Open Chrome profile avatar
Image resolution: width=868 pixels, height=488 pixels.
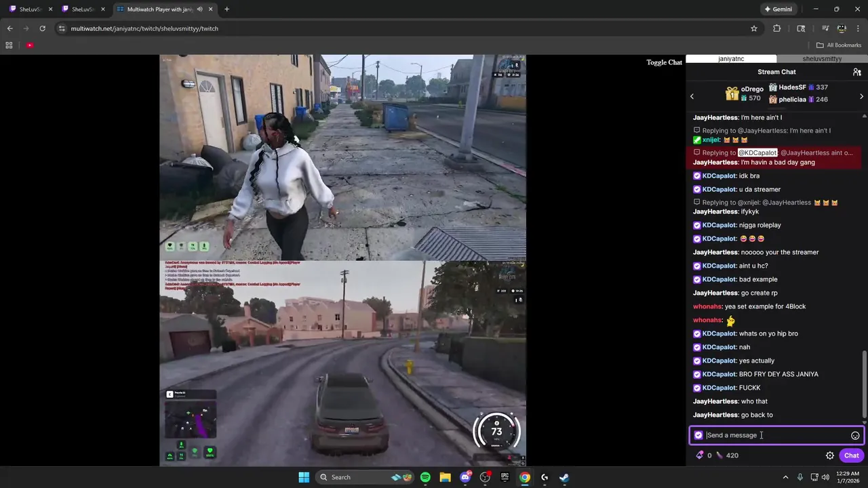842,28
